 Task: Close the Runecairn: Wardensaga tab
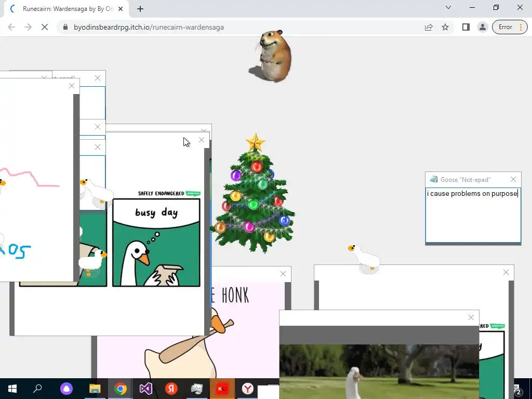tap(121, 9)
